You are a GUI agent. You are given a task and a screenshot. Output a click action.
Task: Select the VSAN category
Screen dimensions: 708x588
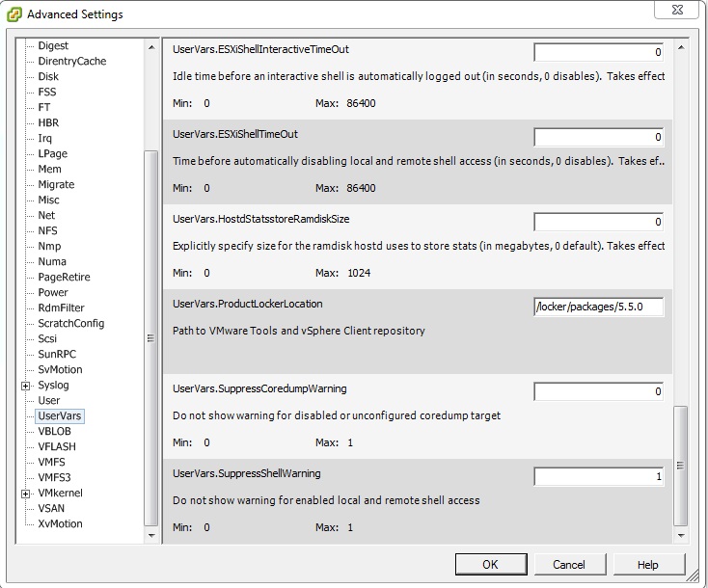[x=52, y=508]
